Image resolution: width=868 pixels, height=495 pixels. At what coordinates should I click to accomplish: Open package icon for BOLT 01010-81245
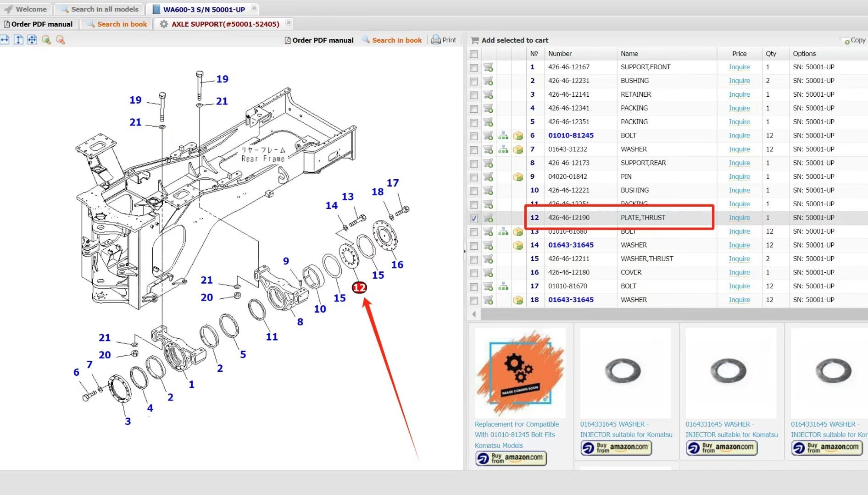coord(518,136)
